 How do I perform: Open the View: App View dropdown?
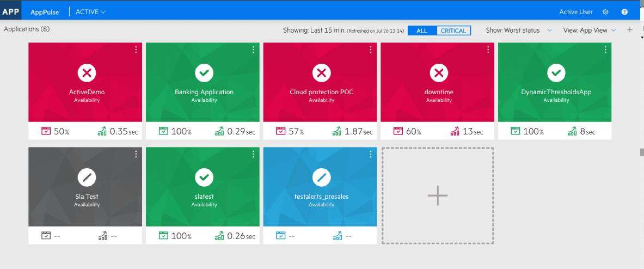click(590, 30)
